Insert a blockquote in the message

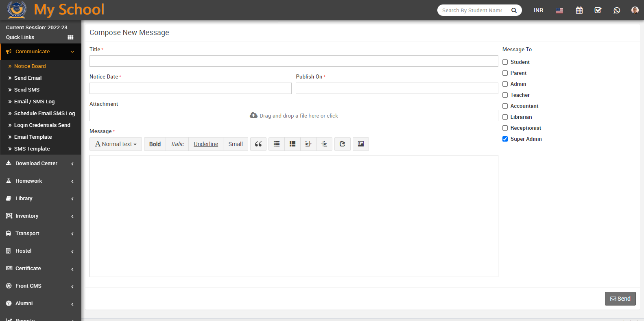[x=258, y=144]
